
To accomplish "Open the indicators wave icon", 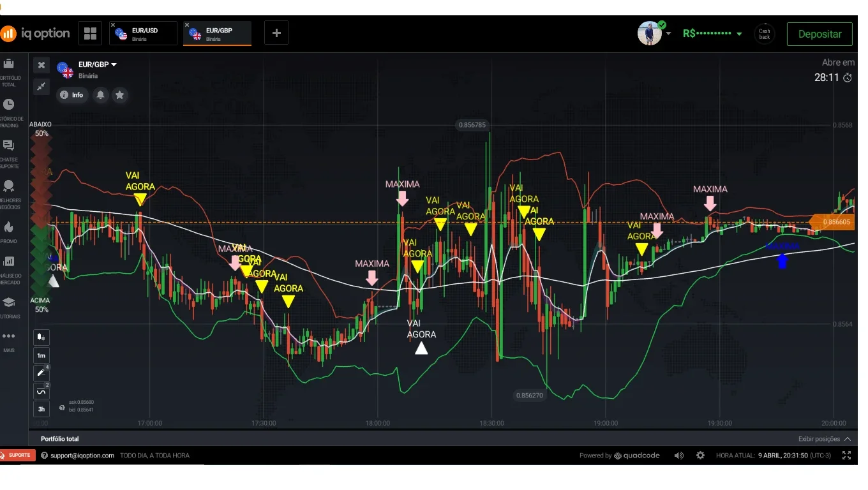I will [x=41, y=391].
